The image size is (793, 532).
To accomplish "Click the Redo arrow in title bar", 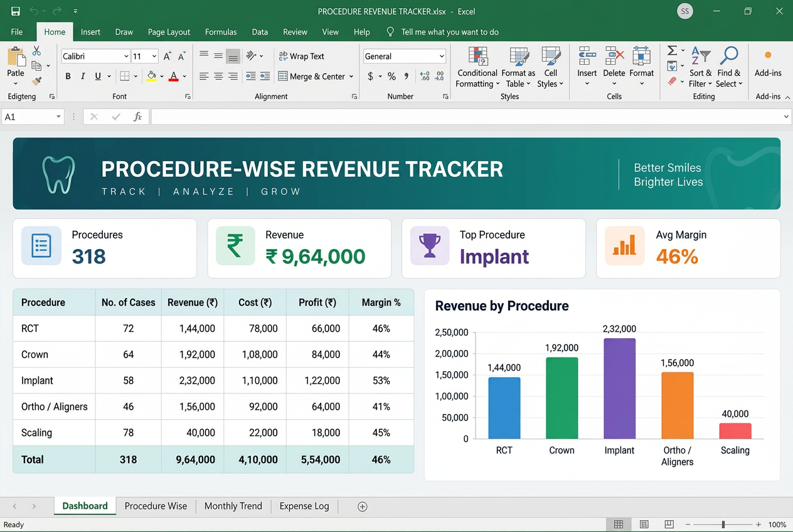I will coord(56,11).
